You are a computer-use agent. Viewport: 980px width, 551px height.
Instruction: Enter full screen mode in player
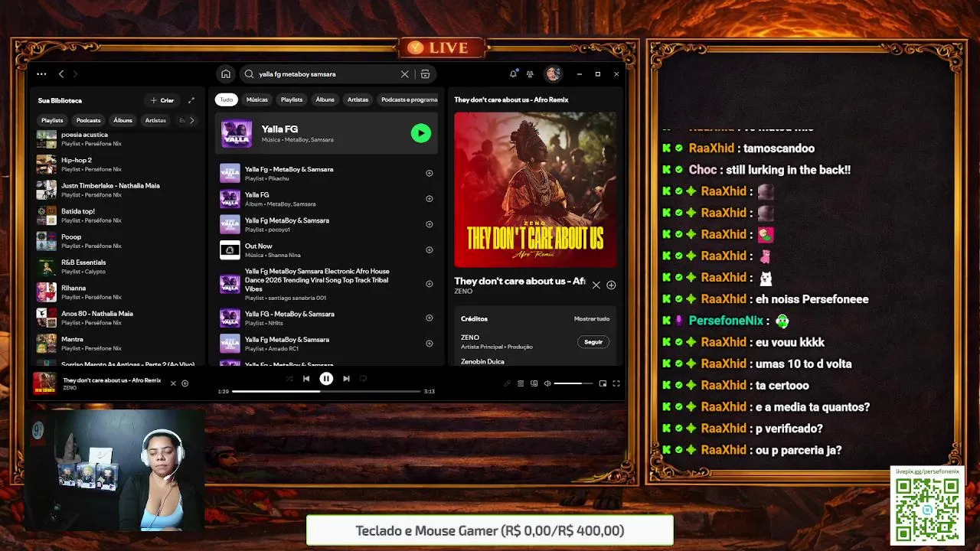coord(616,383)
